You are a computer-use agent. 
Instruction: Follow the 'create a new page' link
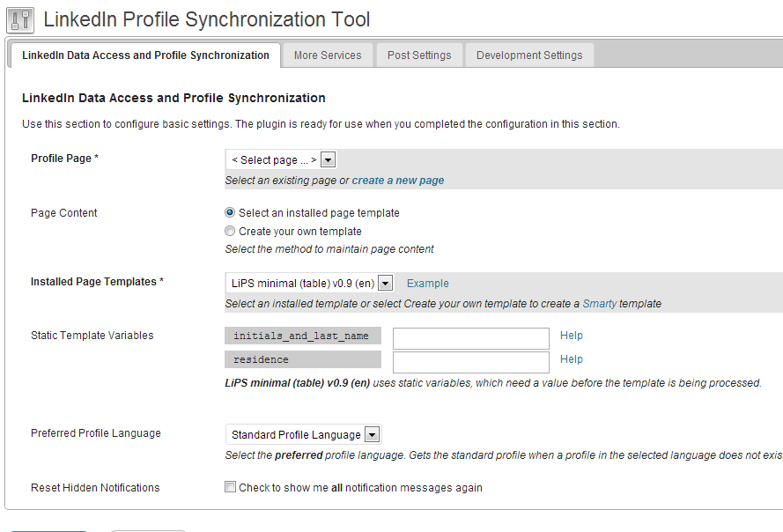tap(398, 181)
